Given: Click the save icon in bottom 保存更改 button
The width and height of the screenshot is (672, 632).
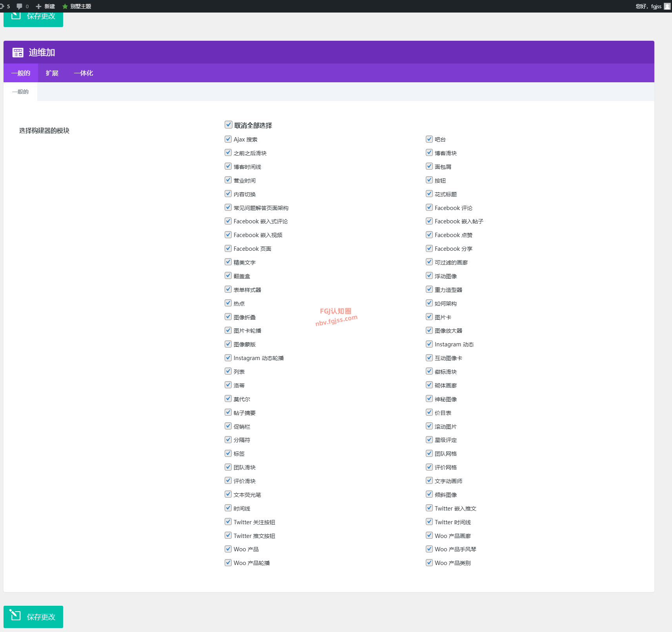Looking at the screenshot, I should pos(16,615).
